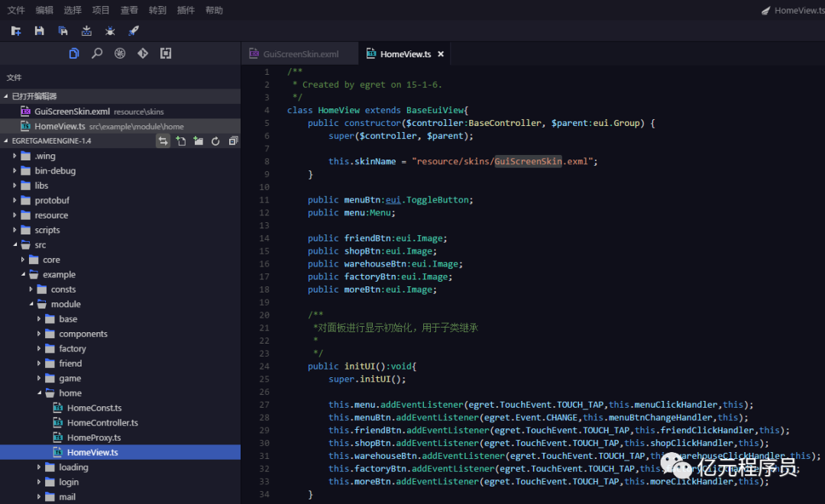This screenshot has width=825, height=504.
Task: Select GuiScreenSkin.exml in open editors list
Action: click(120, 111)
